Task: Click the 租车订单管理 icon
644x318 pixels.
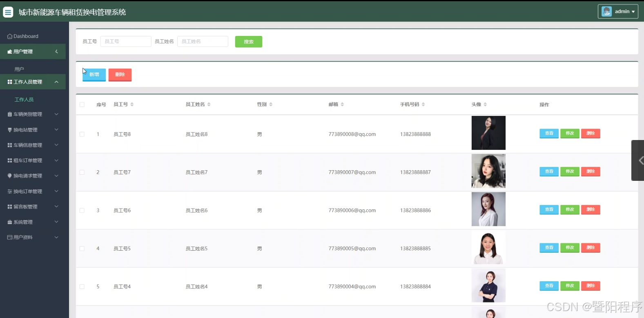Action: pyautogui.click(x=10, y=160)
